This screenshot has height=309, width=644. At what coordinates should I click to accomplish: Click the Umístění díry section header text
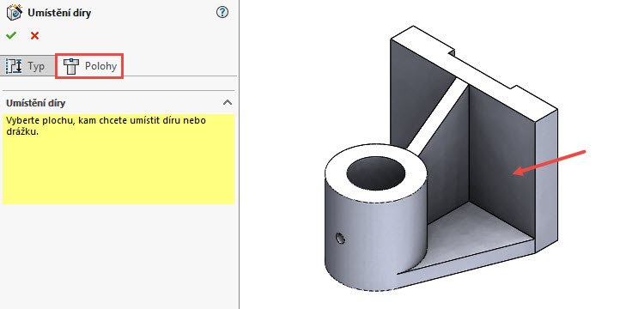tap(36, 103)
